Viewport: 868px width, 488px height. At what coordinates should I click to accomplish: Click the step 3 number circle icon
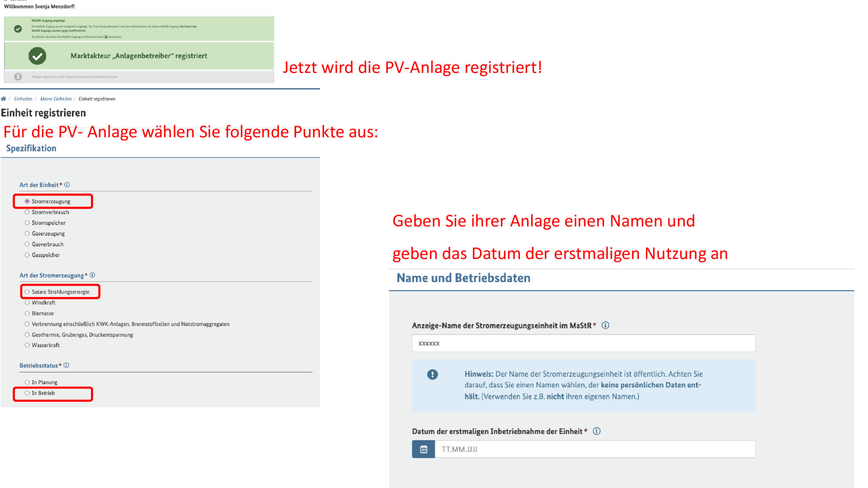click(18, 77)
